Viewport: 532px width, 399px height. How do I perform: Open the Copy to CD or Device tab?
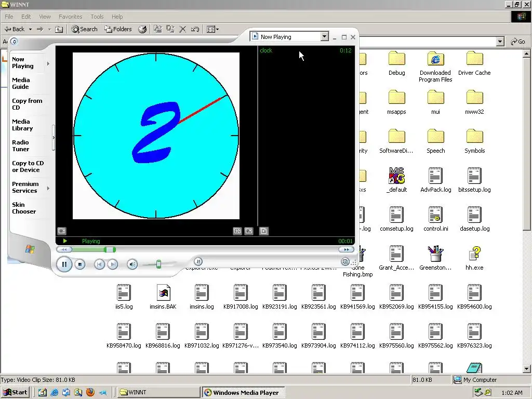coord(28,167)
